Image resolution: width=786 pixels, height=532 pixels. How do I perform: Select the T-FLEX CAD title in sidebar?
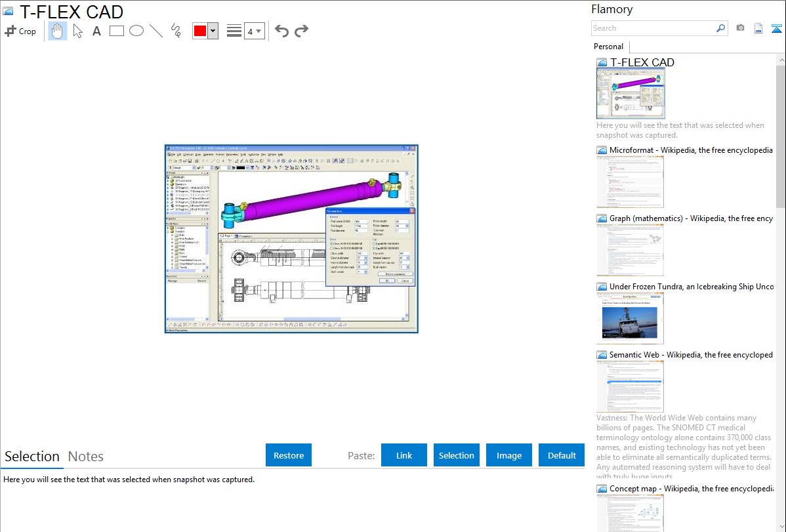click(x=642, y=62)
